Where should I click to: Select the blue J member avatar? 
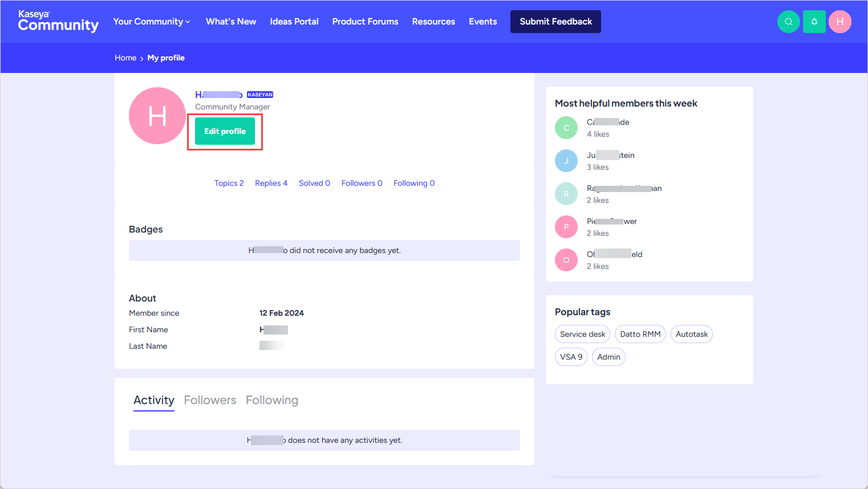click(x=566, y=161)
